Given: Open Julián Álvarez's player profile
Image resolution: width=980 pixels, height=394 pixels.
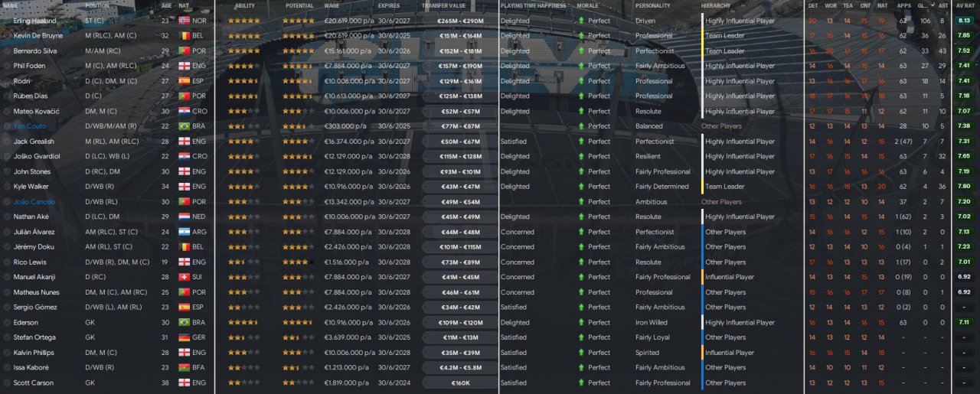Looking at the screenshot, I should click(36, 232).
